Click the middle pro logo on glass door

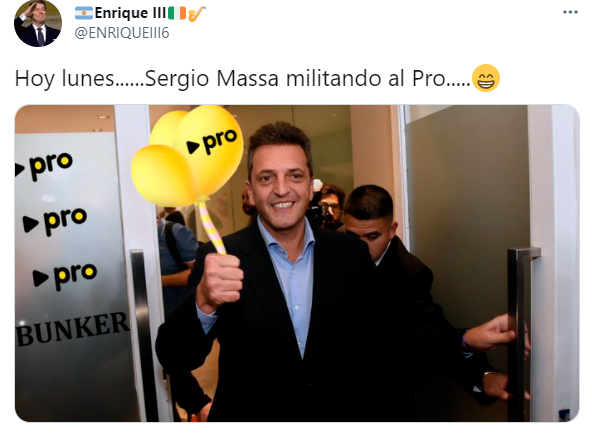click(x=55, y=221)
